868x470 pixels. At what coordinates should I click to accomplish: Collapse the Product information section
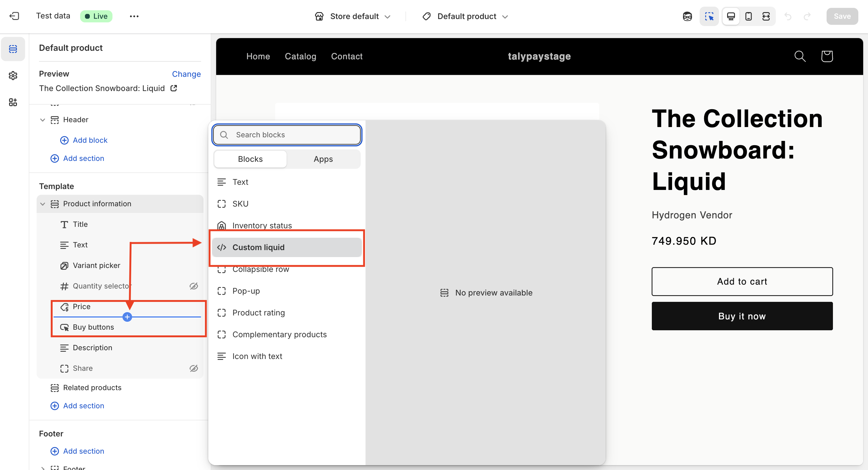click(x=43, y=204)
